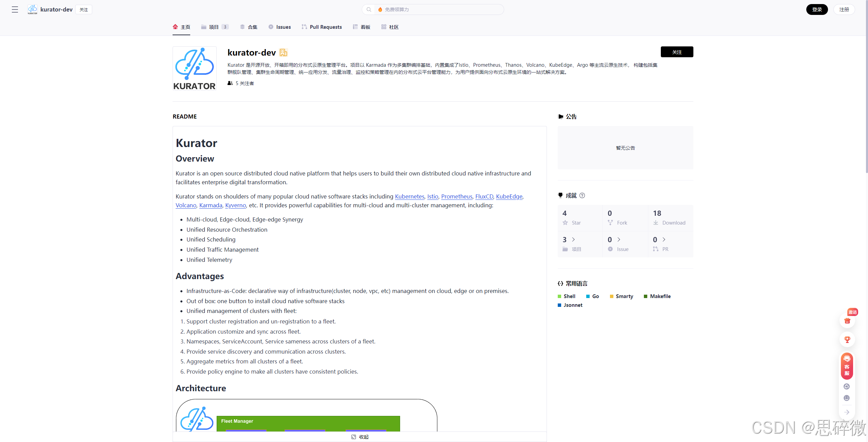The height and width of the screenshot is (442, 868).
Task: Click the search magnifier icon
Action: tap(369, 9)
